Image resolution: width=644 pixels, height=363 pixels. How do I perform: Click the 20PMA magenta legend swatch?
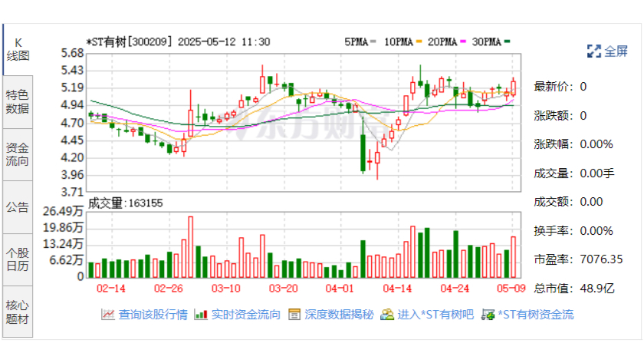coord(463,41)
